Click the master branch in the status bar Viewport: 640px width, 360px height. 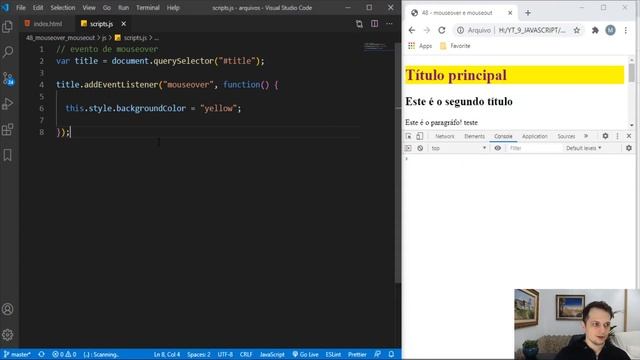point(17,354)
